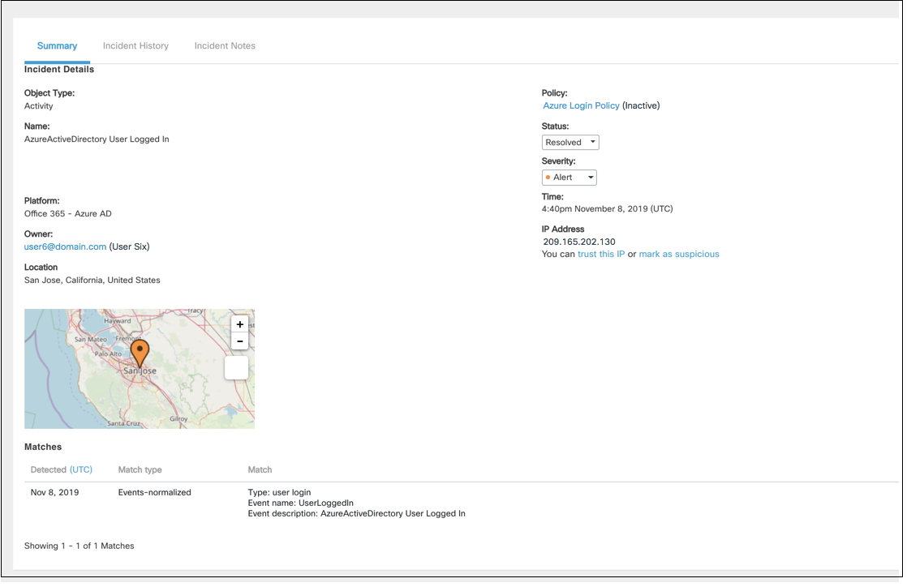924x587 pixels.
Task: Click 'Showing 1 - 1 of 1 Matches'
Action: pyautogui.click(x=79, y=546)
